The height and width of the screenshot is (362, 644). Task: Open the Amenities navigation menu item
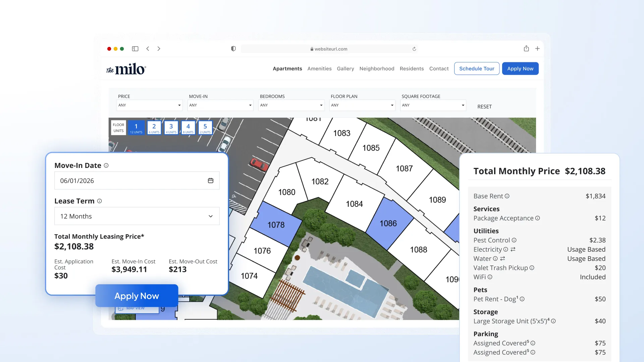319,69
